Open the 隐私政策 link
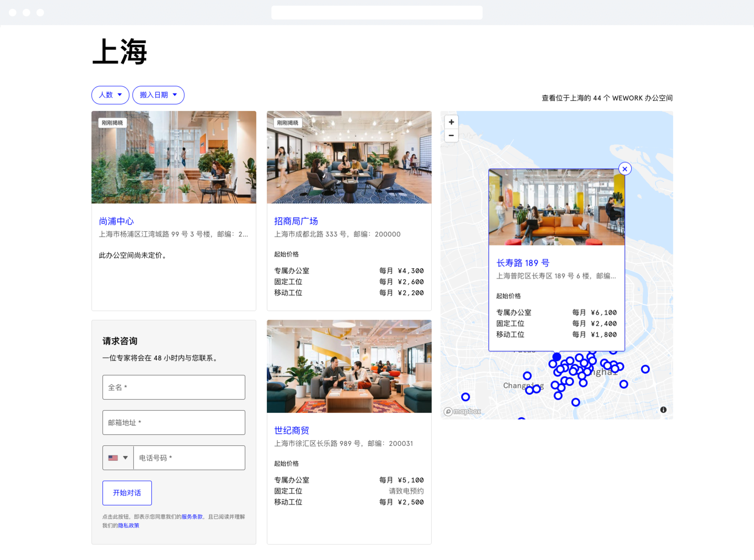Screen dimensions: 754x560 pos(129,525)
